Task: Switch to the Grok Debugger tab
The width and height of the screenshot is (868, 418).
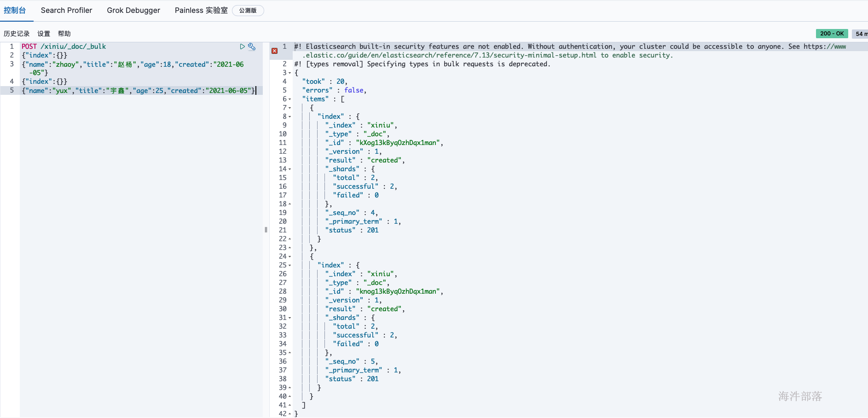Action: coord(133,10)
